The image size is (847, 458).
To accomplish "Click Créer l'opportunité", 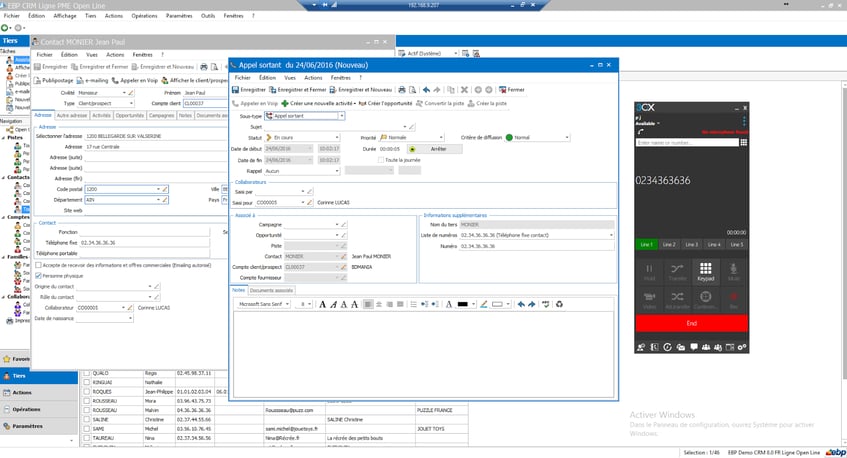I will tap(385, 103).
